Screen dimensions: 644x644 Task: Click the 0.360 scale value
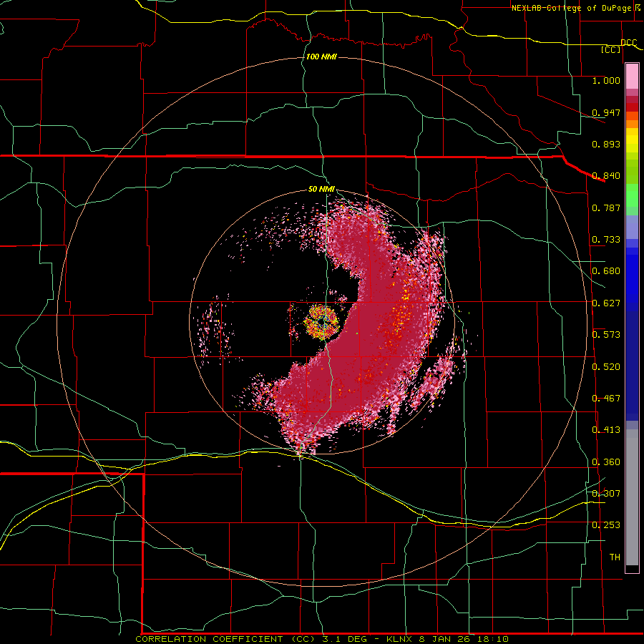(606, 462)
